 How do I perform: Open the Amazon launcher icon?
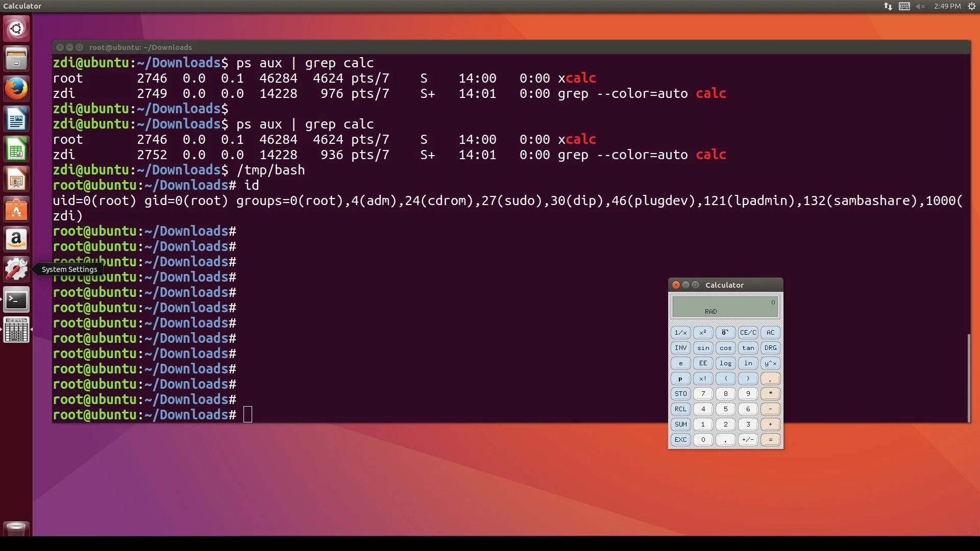pyautogui.click(x=16, y=240)
